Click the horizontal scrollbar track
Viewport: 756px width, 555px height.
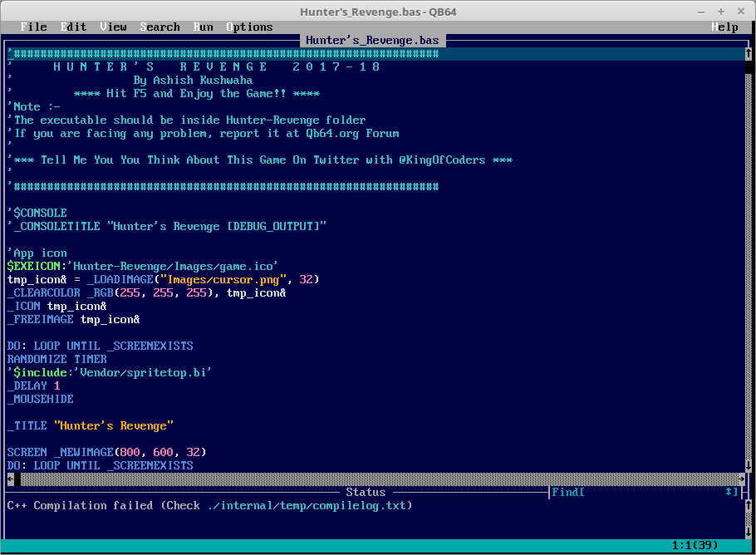tap(374, 479)
